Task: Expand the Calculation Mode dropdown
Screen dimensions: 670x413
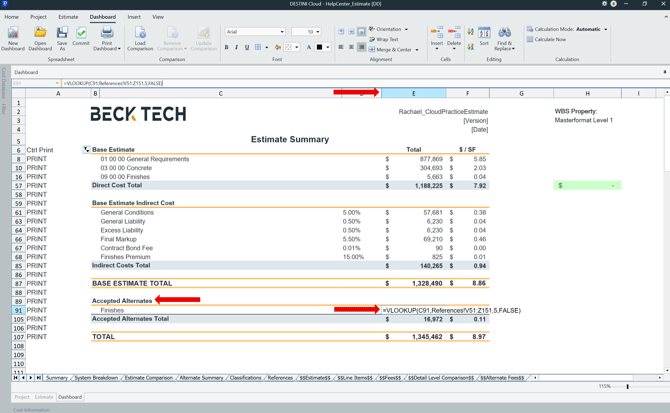Action: [605, 29]
